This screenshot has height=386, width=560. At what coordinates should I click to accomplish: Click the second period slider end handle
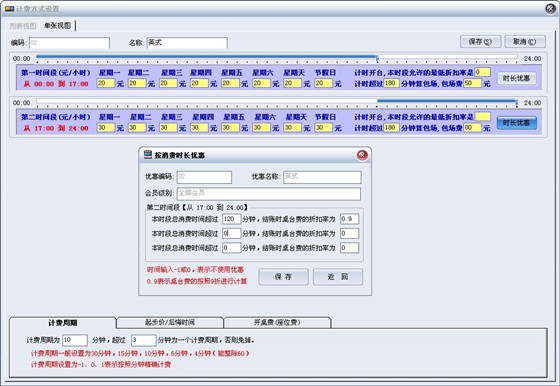point(516,103)
